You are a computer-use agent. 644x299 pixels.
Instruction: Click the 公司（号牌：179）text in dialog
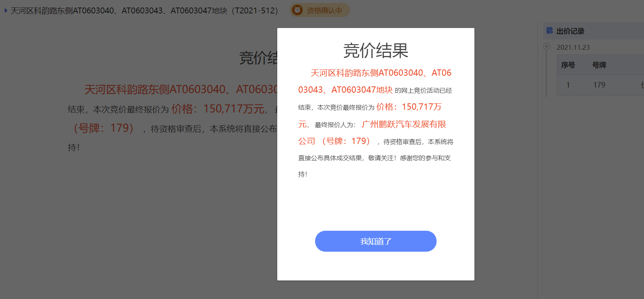pos(334,141)
